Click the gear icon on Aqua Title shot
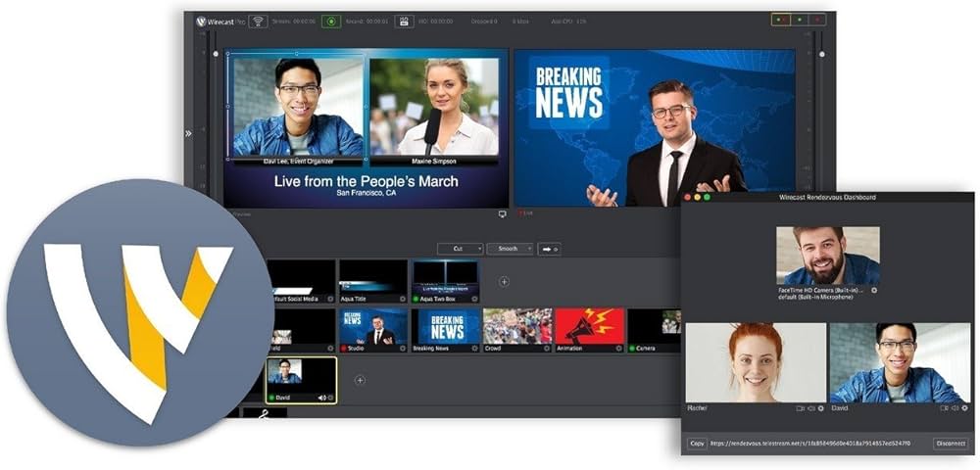This screenshot has width=980, height=470. (401, 298)
